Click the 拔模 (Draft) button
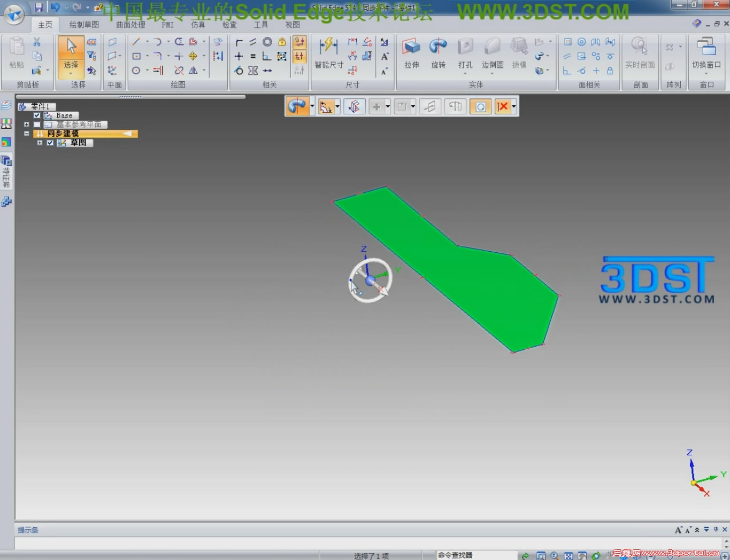Viewport: 730px width, 560px height. click(519, 53)
